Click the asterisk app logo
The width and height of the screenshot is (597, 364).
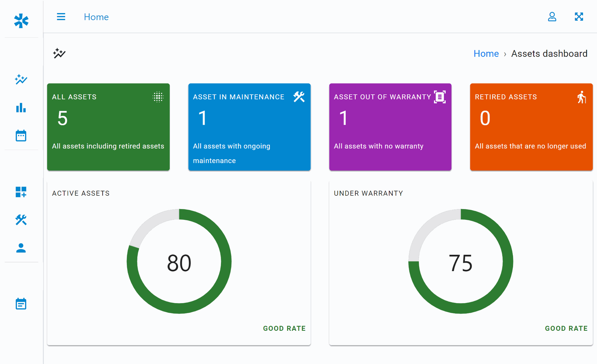point(21,20)
